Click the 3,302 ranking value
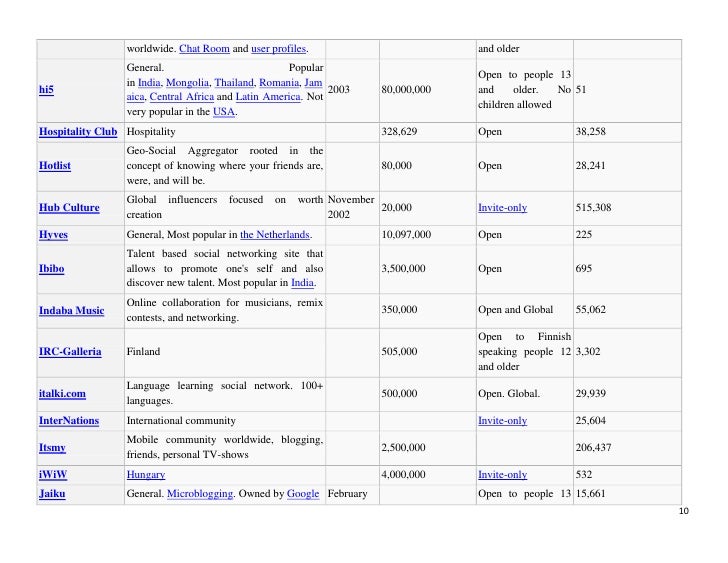The height and width of the screenshot is (563, 728). pyautogui.click(x=588, y=352)
